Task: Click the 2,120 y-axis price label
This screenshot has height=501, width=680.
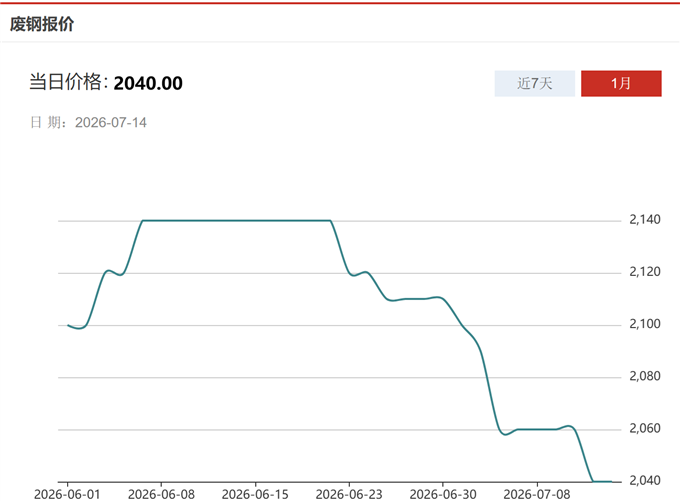Action: click(645, 272)
